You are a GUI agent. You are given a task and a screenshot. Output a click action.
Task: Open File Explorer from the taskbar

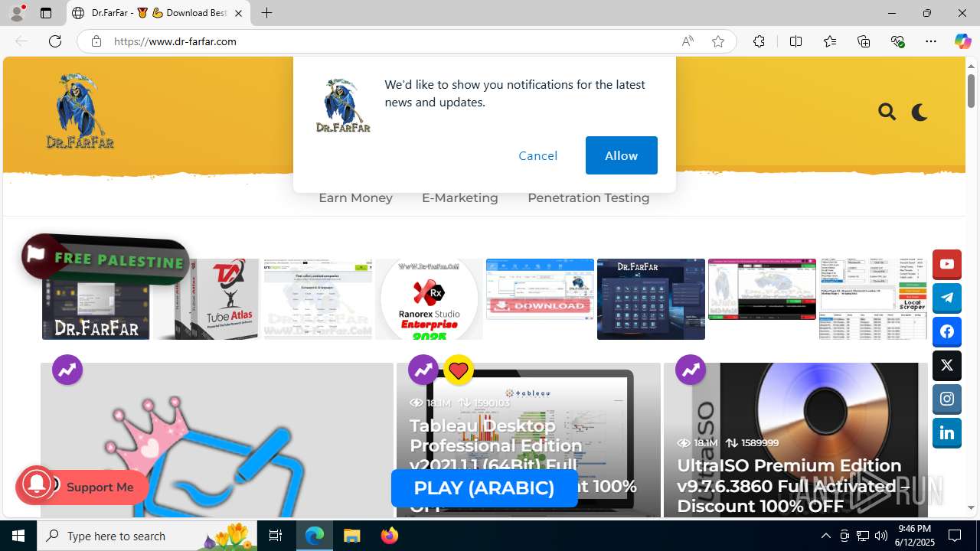[351, 536]
